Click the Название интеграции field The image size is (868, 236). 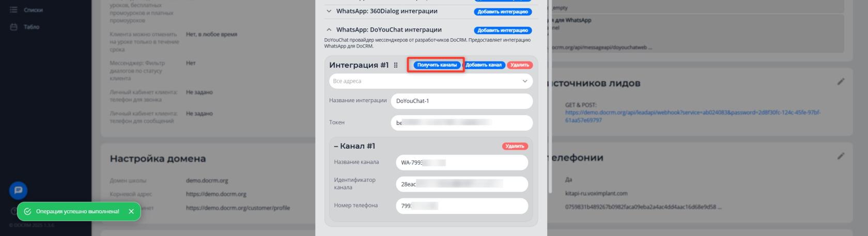coord(461,101)
